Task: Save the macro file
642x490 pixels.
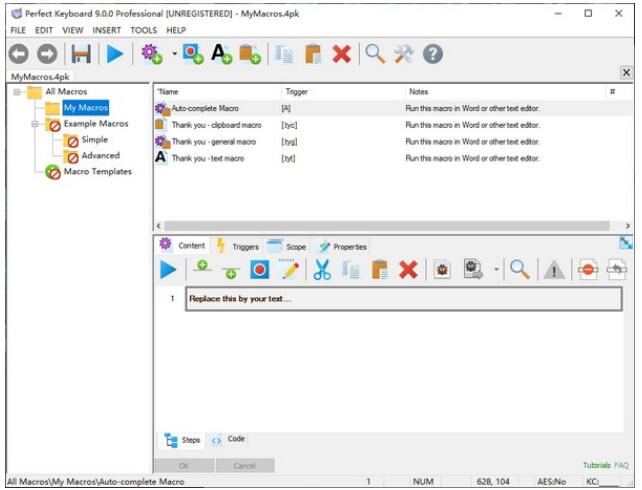Action: coord(81,54)
